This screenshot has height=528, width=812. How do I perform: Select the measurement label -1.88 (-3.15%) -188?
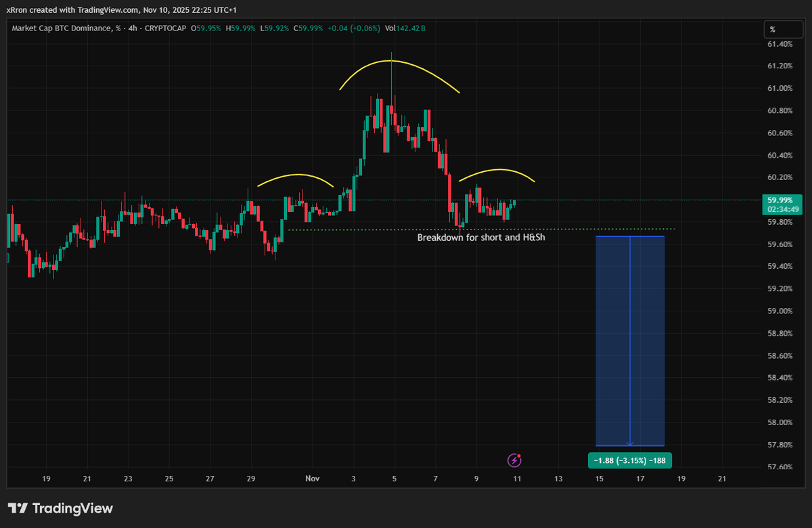630,461
